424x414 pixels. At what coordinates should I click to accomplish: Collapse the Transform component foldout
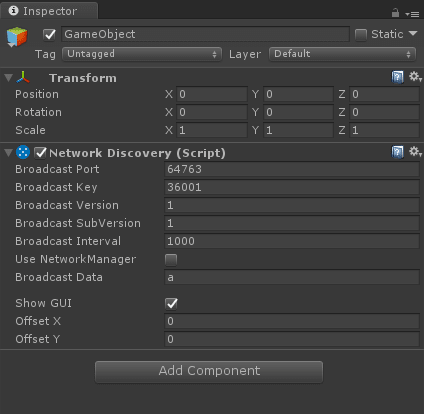(8, 78)
